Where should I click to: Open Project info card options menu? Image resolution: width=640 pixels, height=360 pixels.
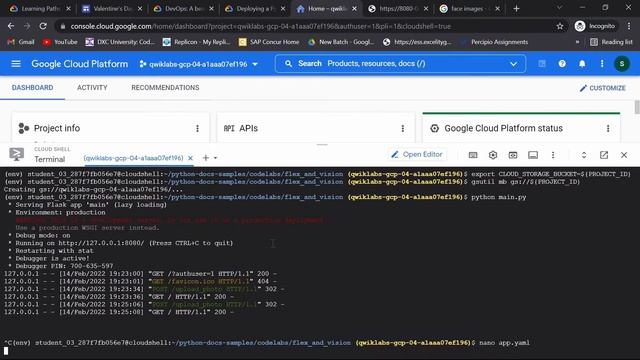pyautogui.click(x=198, y=129)
